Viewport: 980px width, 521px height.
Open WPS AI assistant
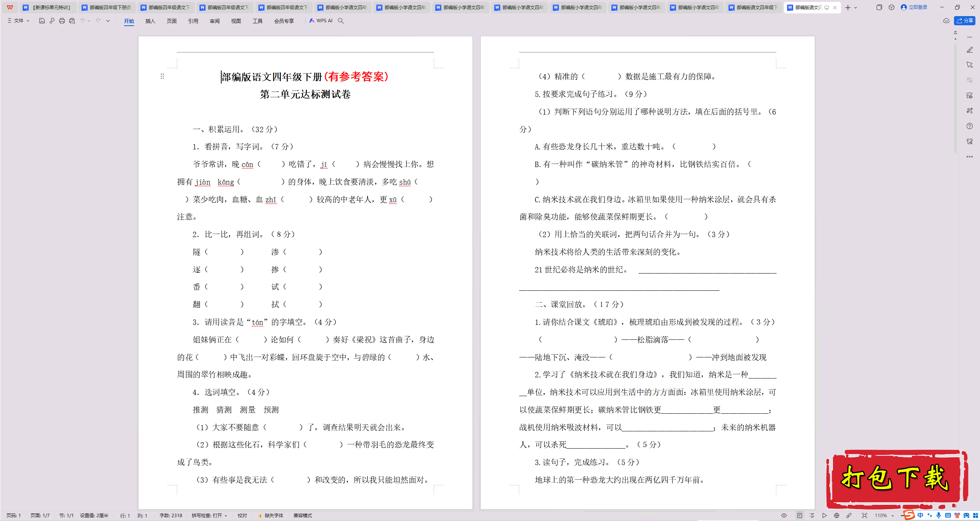click(x=321, y=21)
